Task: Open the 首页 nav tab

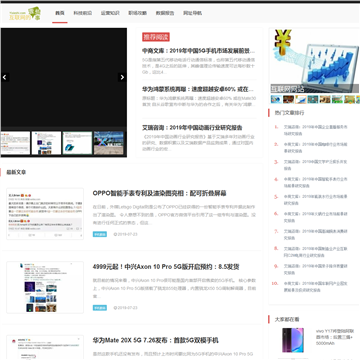Action: coord(60,13)
